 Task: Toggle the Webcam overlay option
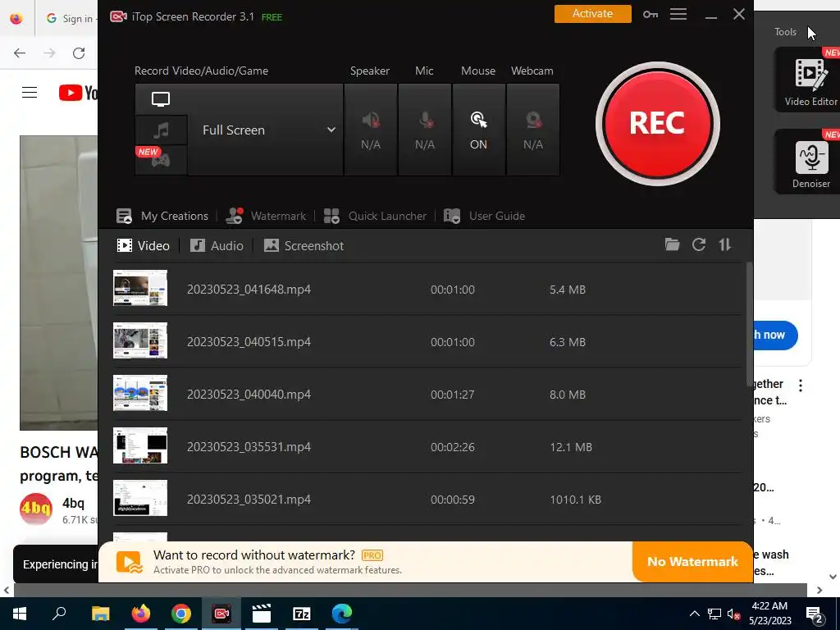click(x=533, y=130)
